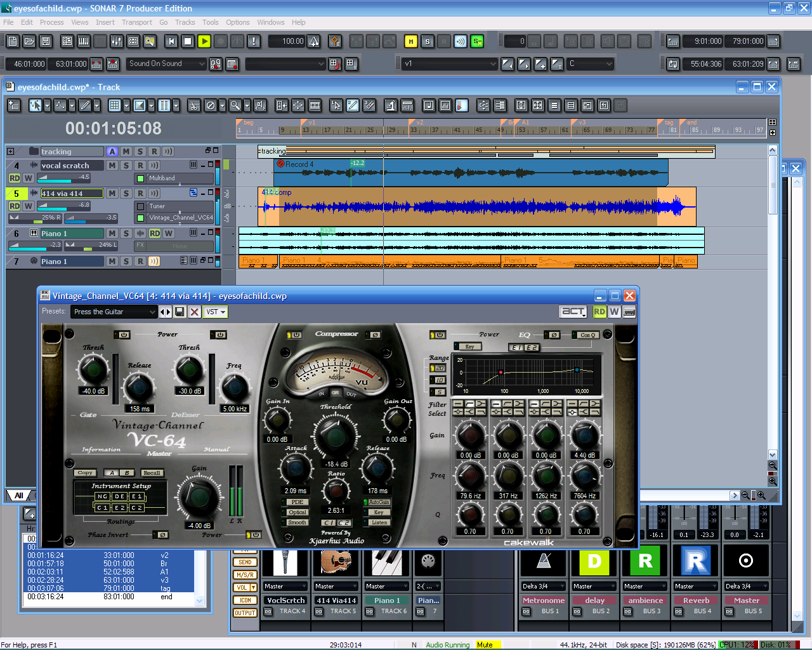The image size is (812, 650).
Task: Open the Transport menu
Action: [x=137, y=22]
